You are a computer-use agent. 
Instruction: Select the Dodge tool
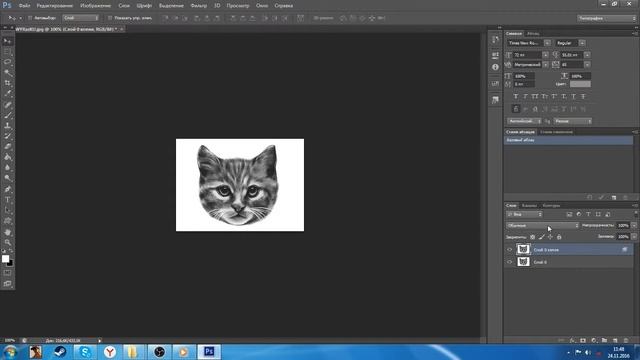[7, 178]
